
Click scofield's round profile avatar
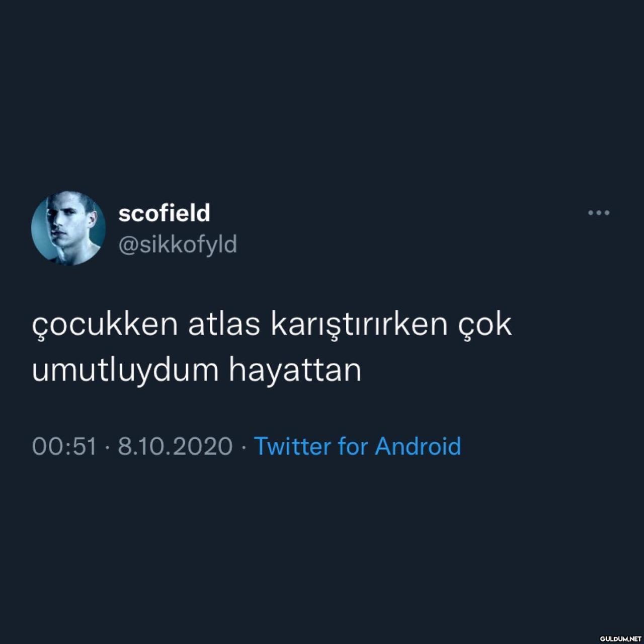coord(68,228)
